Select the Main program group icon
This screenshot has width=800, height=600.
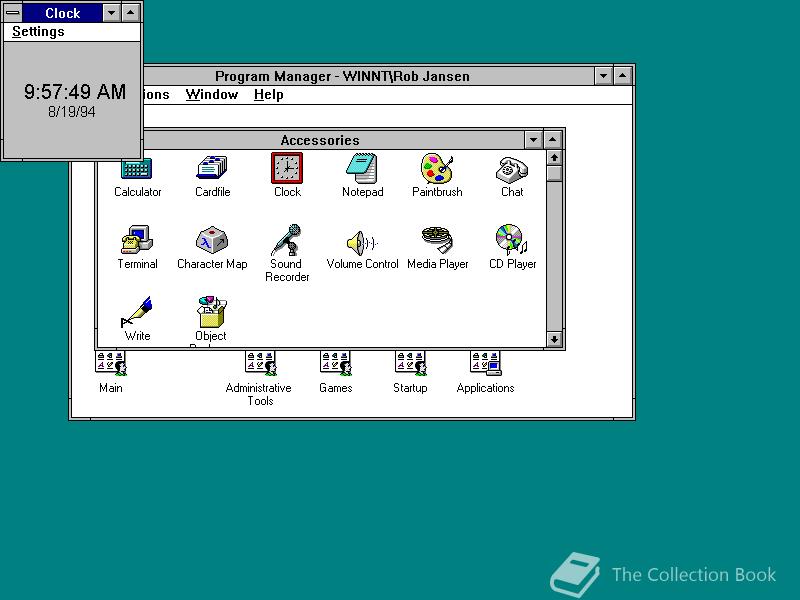(x=111, y=364)
